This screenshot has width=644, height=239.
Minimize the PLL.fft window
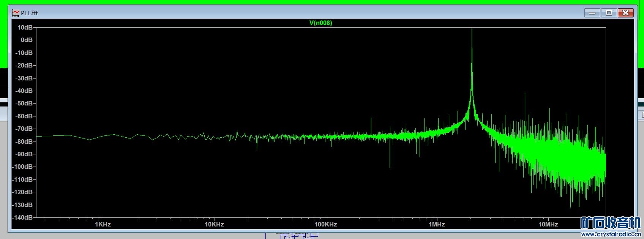tap(592, 13)
